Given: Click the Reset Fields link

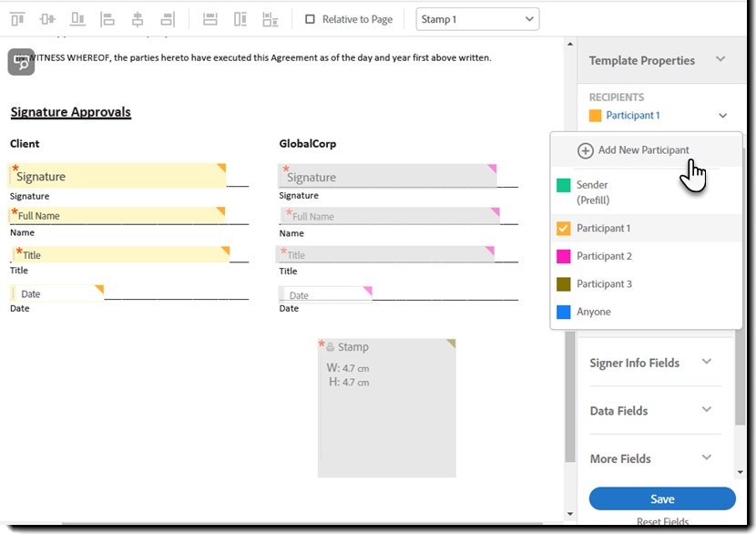Looking at the screenshot, I should (x=662, y=523).
